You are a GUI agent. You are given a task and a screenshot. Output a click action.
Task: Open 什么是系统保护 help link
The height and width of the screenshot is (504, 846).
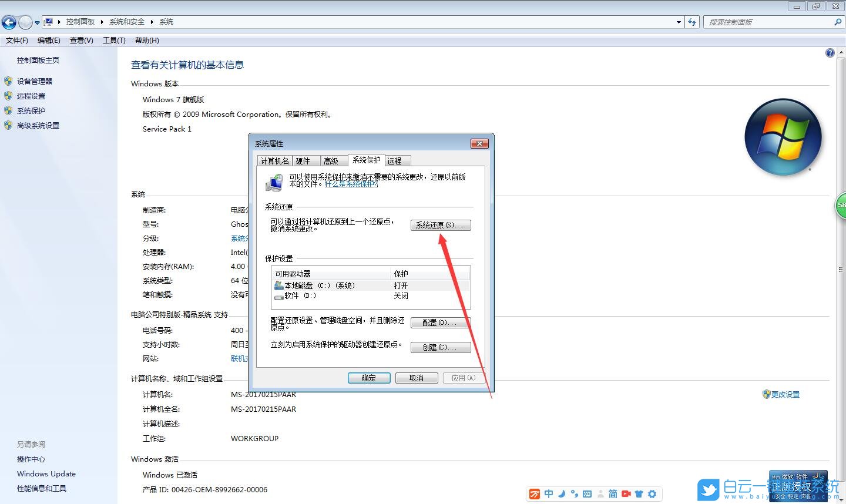[351, 184]
